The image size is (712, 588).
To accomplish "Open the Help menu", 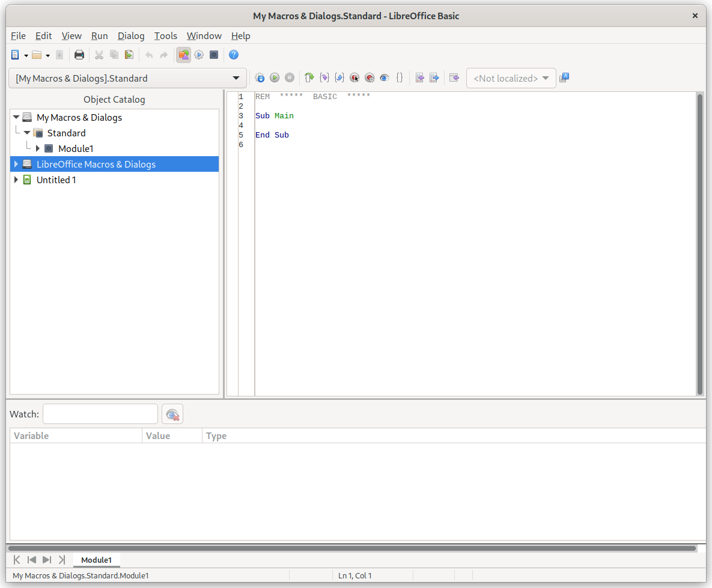I will [241, 36].
